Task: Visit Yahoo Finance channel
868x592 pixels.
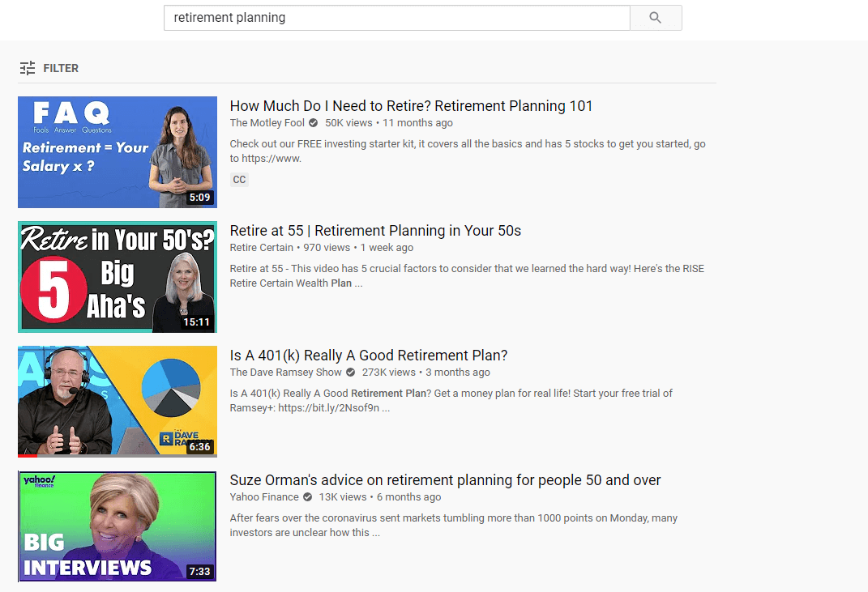Action: [x=264, y=496]
